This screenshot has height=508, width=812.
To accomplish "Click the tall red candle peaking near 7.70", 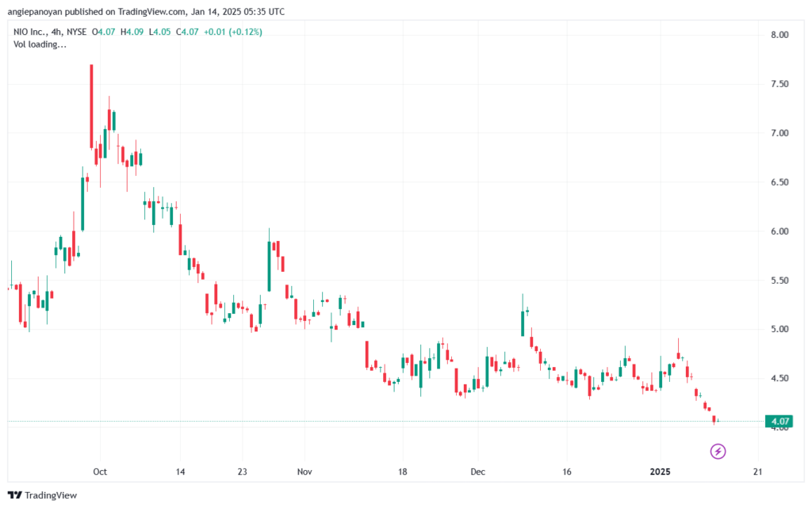I will pos(92,106).
